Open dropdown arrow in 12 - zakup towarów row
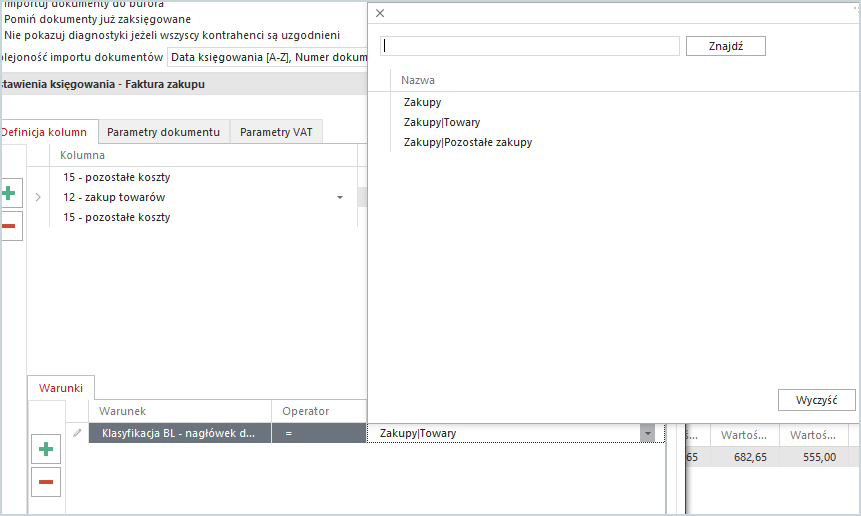The image size is (861, 516). tap(340, 198)
